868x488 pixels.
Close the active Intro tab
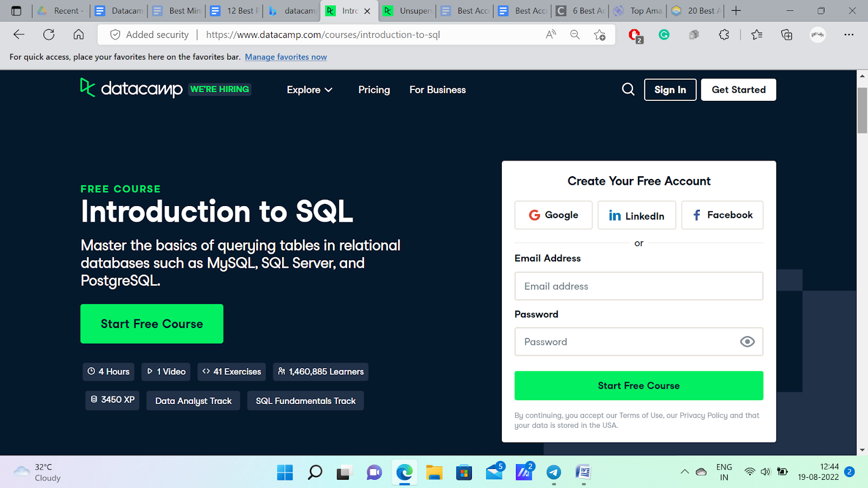pos(367,11)
